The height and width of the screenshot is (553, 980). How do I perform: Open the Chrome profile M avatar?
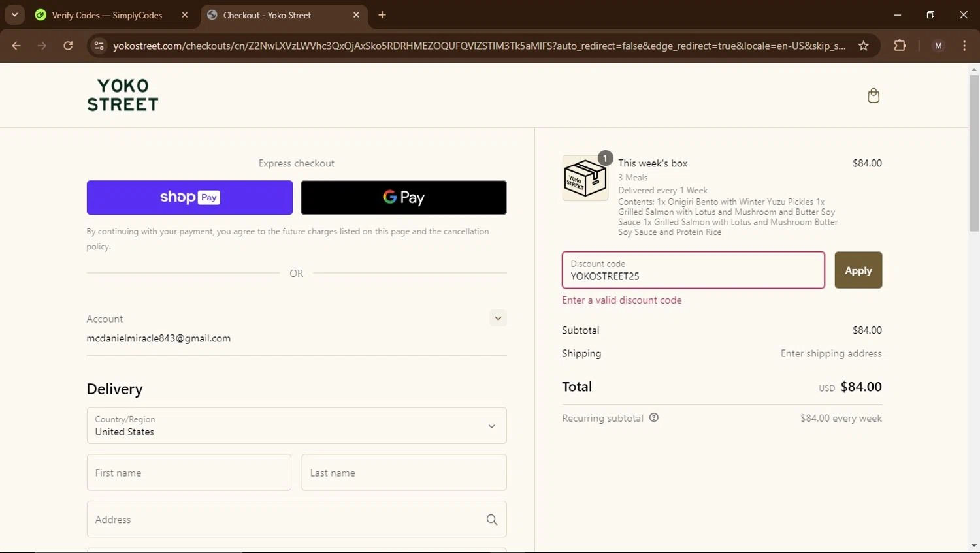pyautogui.click(x=938, y=46)
